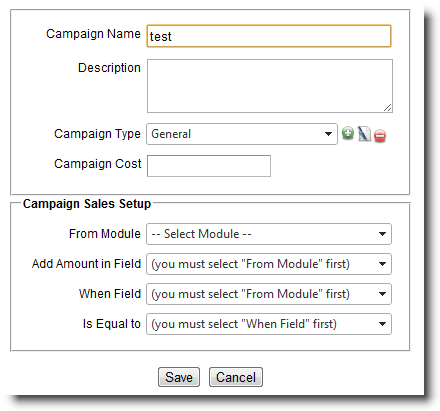Click inside the Description text area
440x411 pixels.
pyautogui.click(x=270, y=86)
